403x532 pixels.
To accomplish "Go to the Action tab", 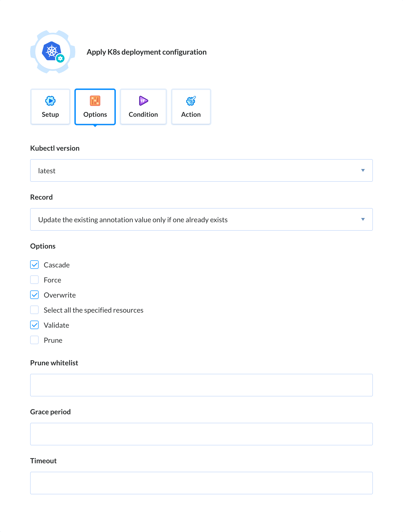I will point(191,107).
